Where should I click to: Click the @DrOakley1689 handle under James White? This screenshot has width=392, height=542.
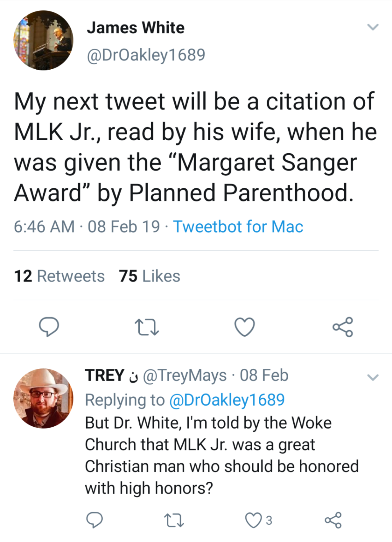coord(146,55)
